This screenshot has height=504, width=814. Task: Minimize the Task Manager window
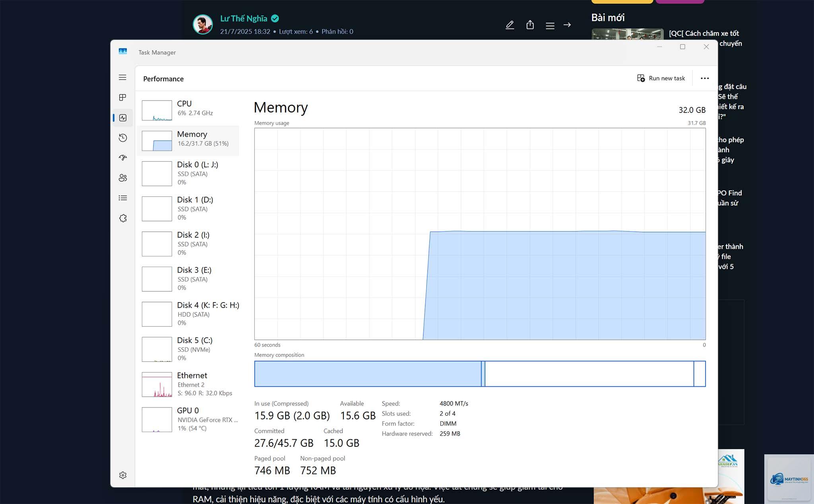click(659, 47)
